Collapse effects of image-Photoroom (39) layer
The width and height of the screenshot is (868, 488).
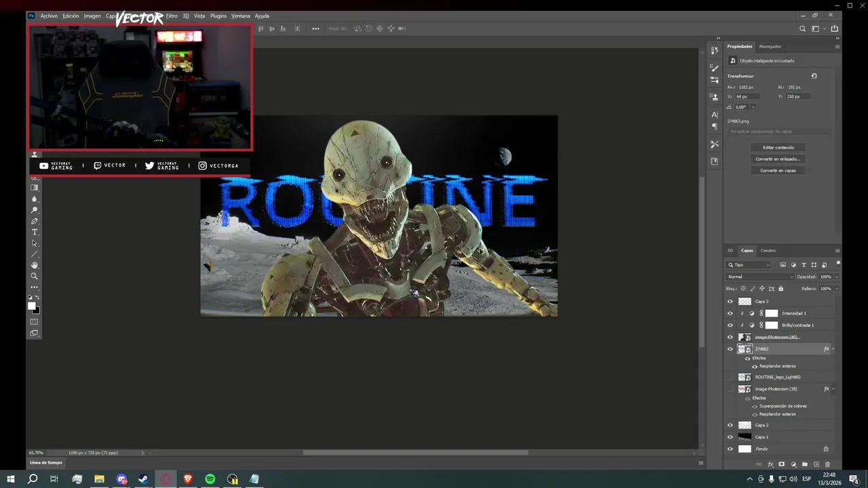833,389
